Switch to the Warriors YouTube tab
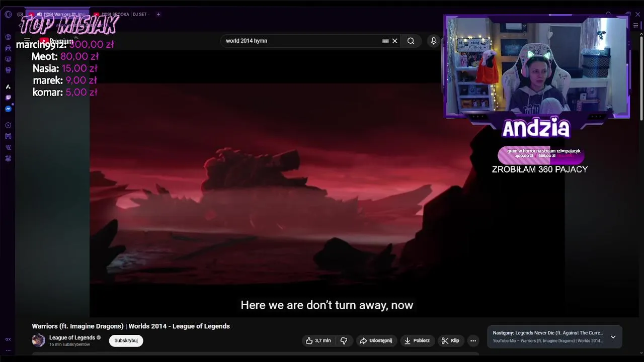 pyautogui.click(x=57, y=14)
